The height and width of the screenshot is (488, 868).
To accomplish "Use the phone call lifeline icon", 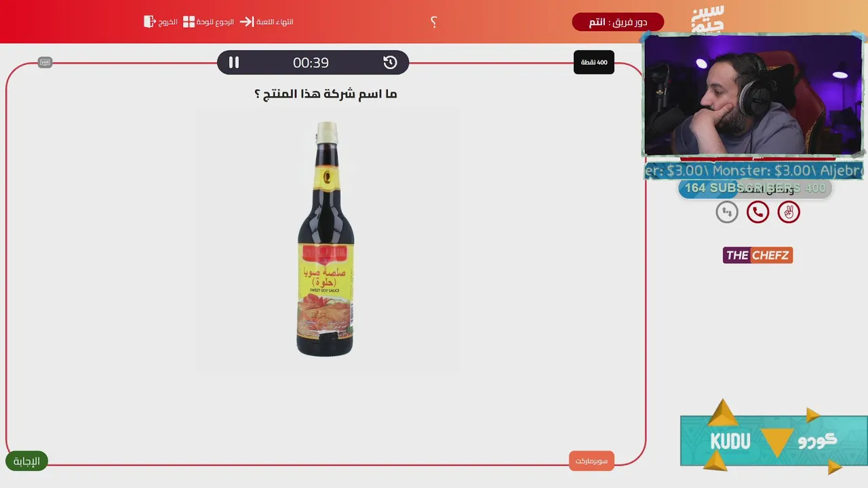I will 757,212.
